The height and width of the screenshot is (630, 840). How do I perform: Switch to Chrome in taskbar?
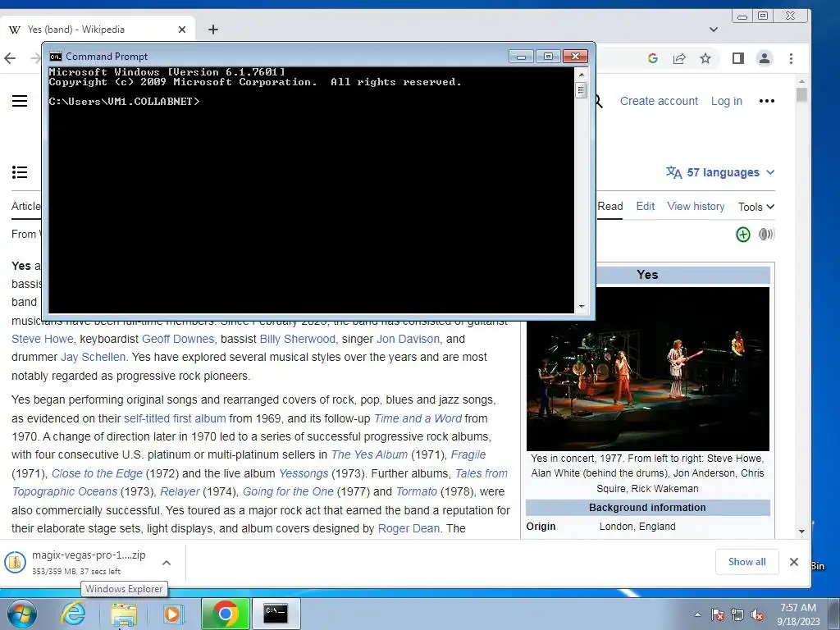click(x=226, y=614)
